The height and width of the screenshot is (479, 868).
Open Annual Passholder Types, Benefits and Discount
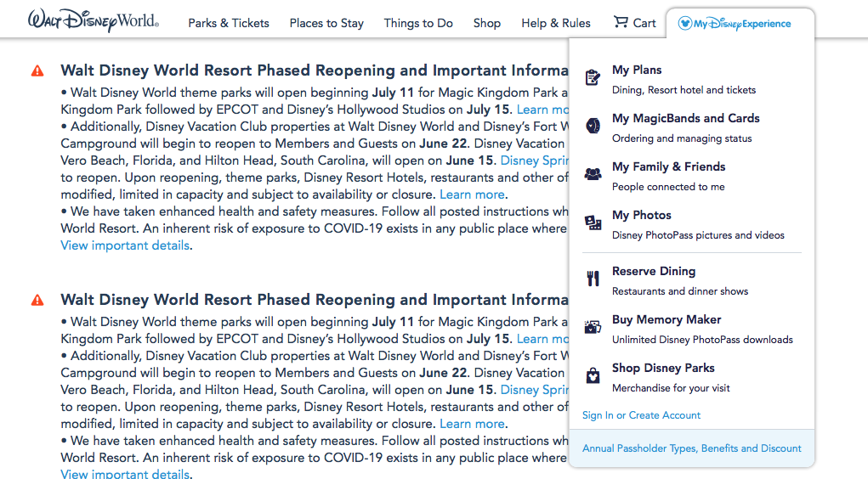(x=692, y=448)
